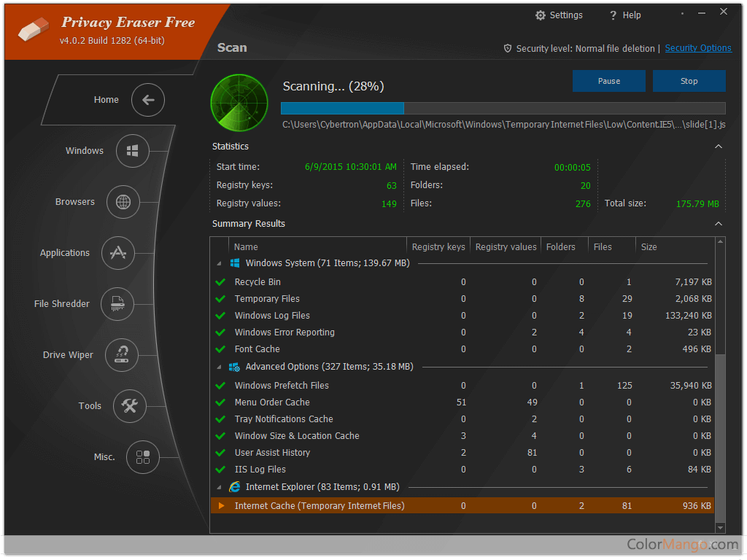Pause the running scan
This screenshot has width=747, height=560.
(609, 81)
